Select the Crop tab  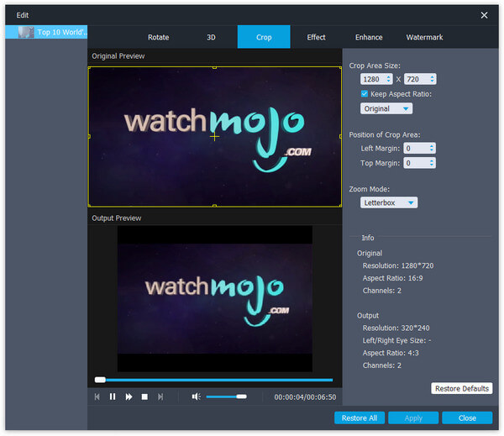(x=264, y=37)
